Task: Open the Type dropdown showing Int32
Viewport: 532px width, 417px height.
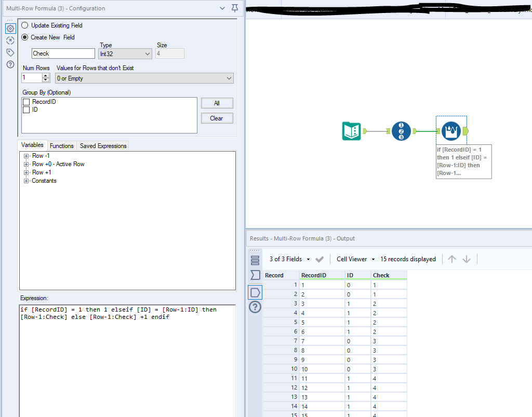Action: tap(125, 53)
